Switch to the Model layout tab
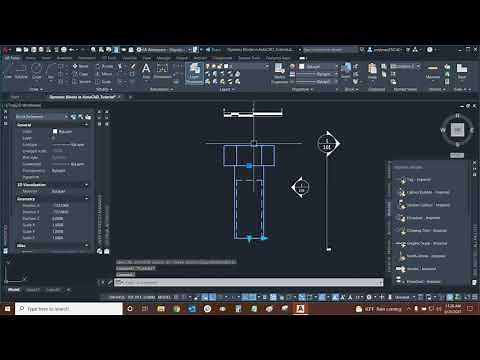480x360 pixels. [14, 290]
